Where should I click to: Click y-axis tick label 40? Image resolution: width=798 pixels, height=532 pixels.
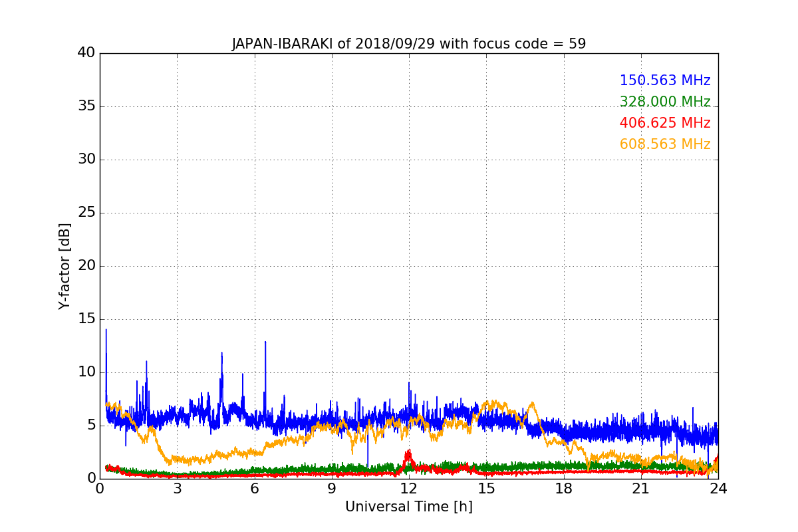86,53
